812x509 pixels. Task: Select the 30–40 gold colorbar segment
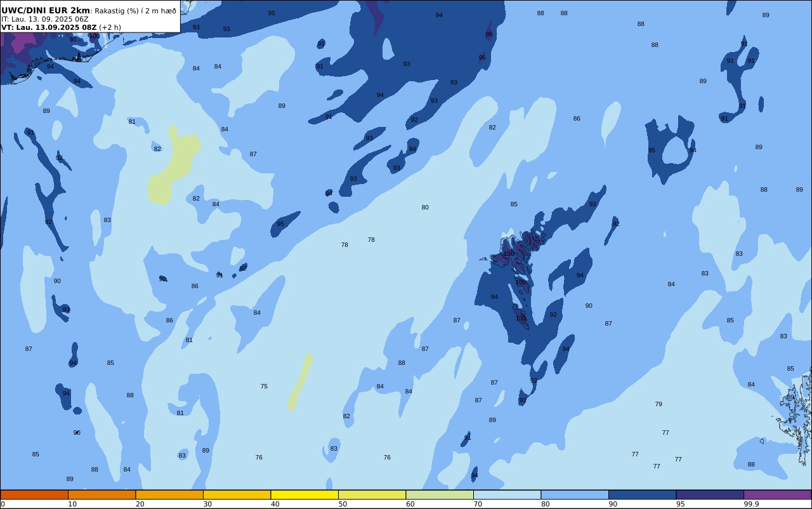click(237, 494)
